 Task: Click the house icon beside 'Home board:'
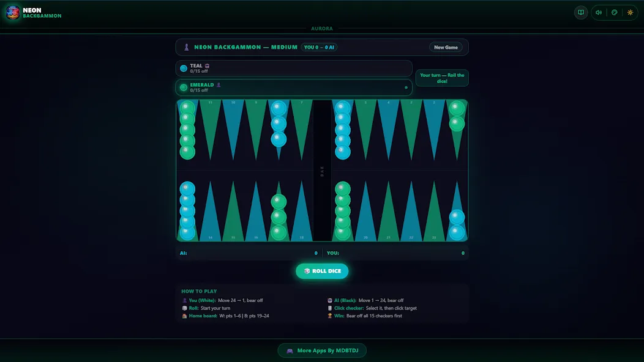184,316
